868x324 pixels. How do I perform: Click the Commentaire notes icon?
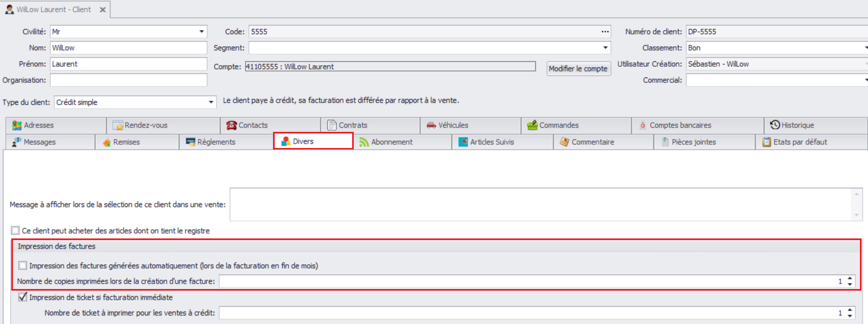click(x=564, y=142)
